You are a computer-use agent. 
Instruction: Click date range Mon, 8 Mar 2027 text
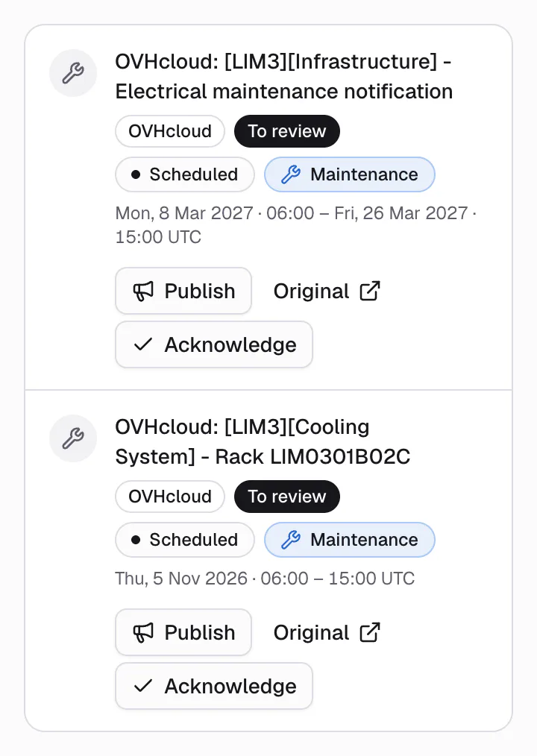[x=295, y=224]
